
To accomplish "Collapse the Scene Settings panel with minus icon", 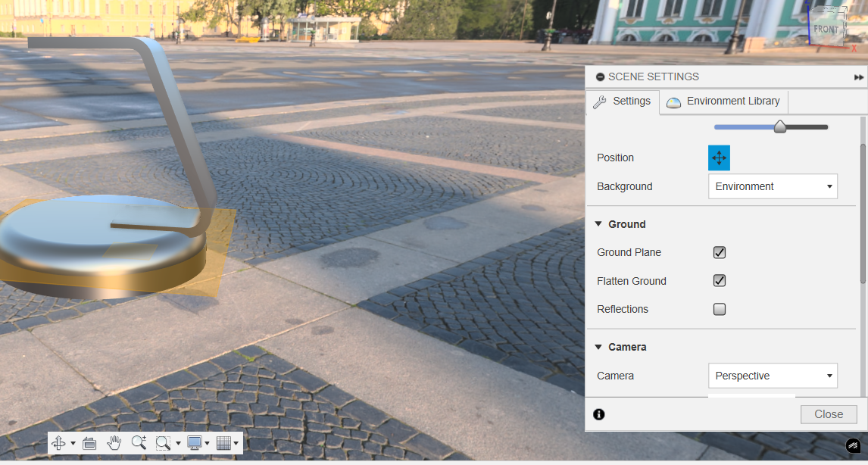I will 600,77.
